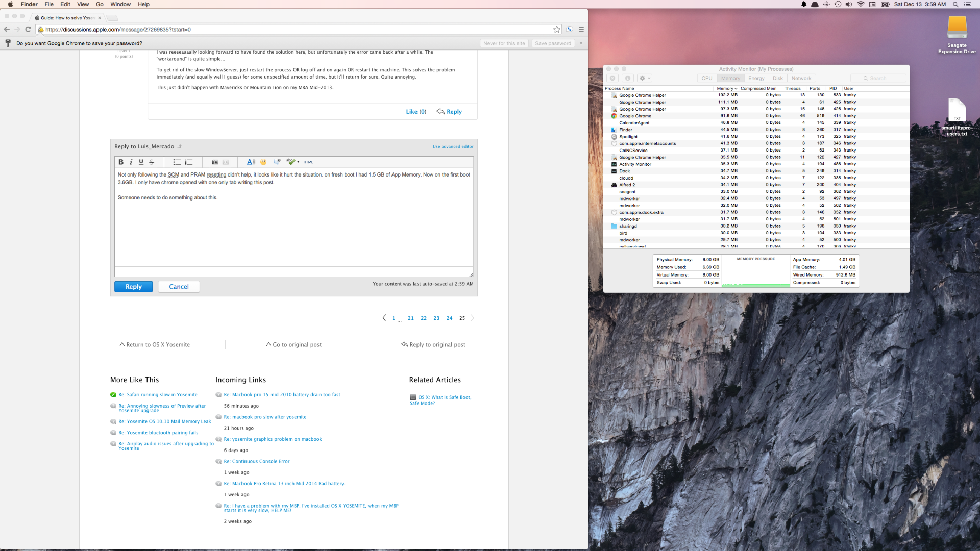Click Memory column header sort arrow
980x551 pixels.
736,89
